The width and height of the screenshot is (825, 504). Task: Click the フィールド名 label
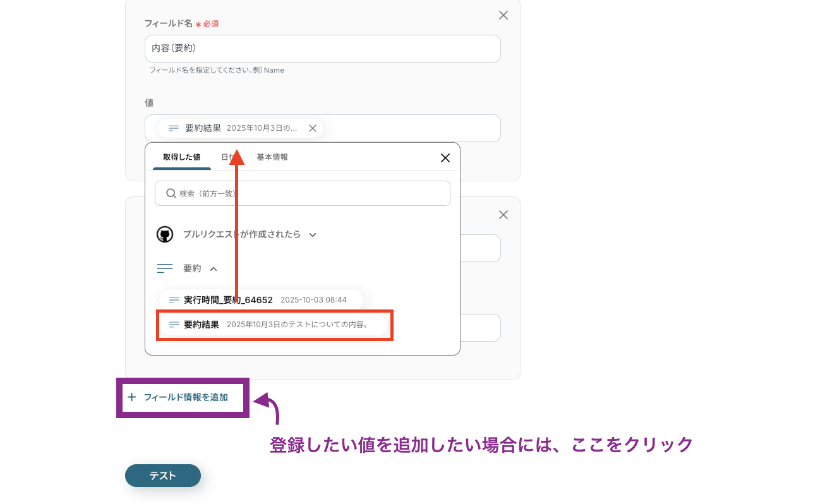click(168, 23)
